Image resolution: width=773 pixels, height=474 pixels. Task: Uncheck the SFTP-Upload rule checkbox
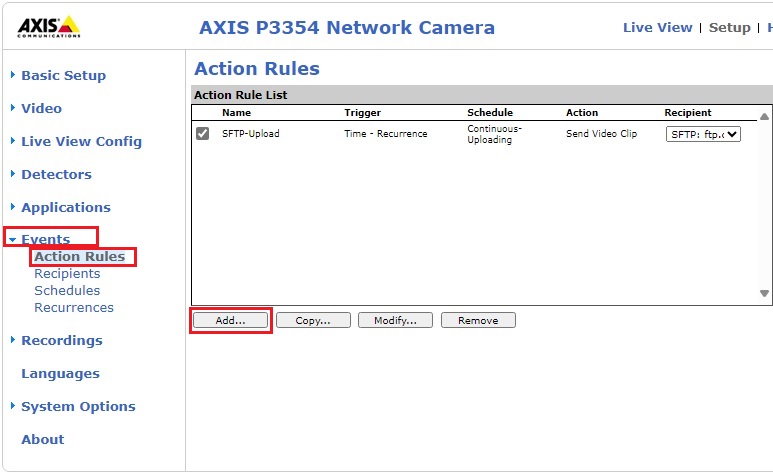[203, 134]
